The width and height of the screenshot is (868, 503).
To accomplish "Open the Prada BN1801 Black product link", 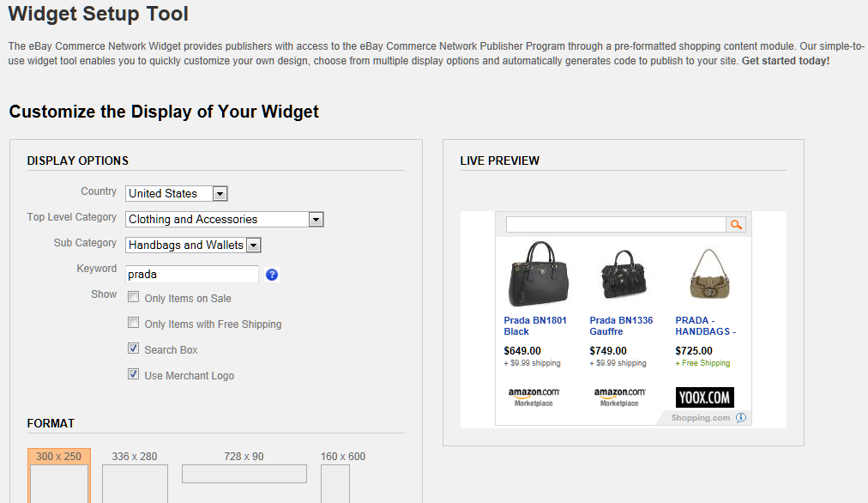I will pyautogui.click(x=535, y=326).
